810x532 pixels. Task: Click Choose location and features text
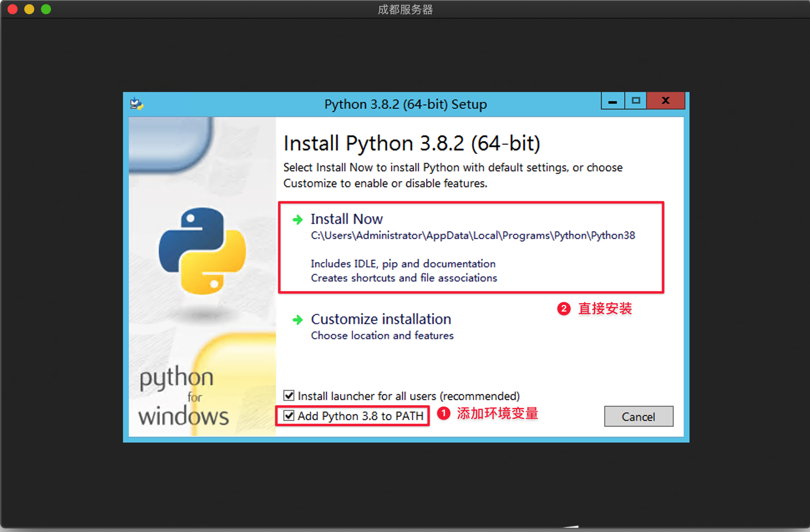[382, 336]
